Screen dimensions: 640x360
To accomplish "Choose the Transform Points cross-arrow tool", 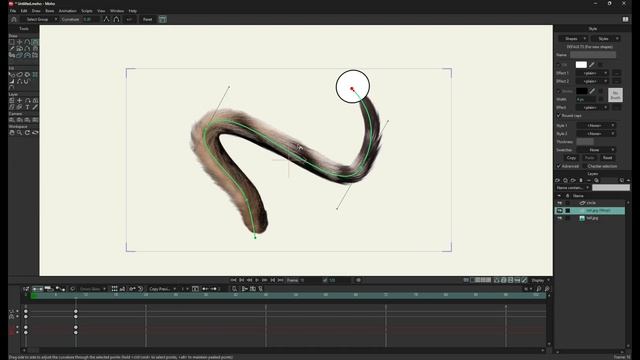I will (x=19, y=42).
